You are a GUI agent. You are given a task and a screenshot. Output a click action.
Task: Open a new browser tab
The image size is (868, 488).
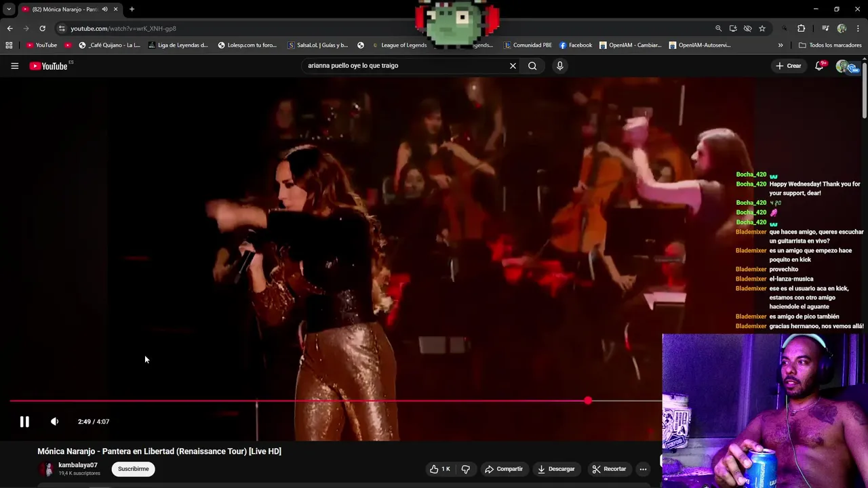click(x=132, y=9)
